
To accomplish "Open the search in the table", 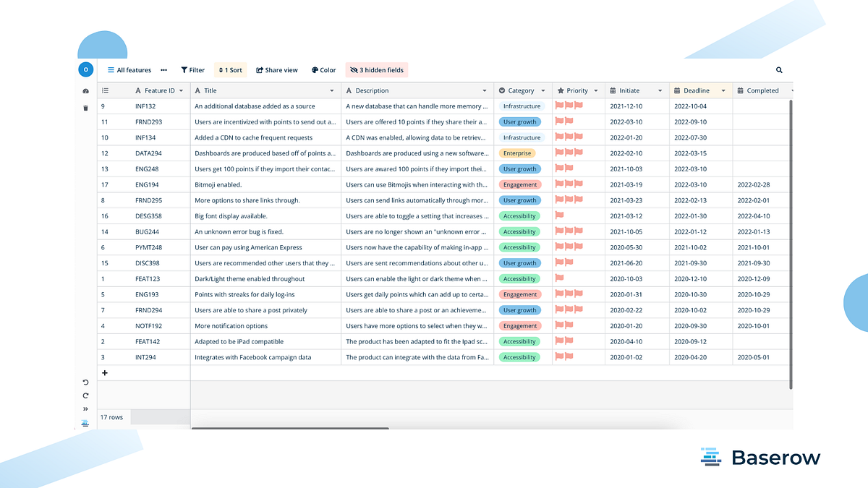I will coord(778,70).
